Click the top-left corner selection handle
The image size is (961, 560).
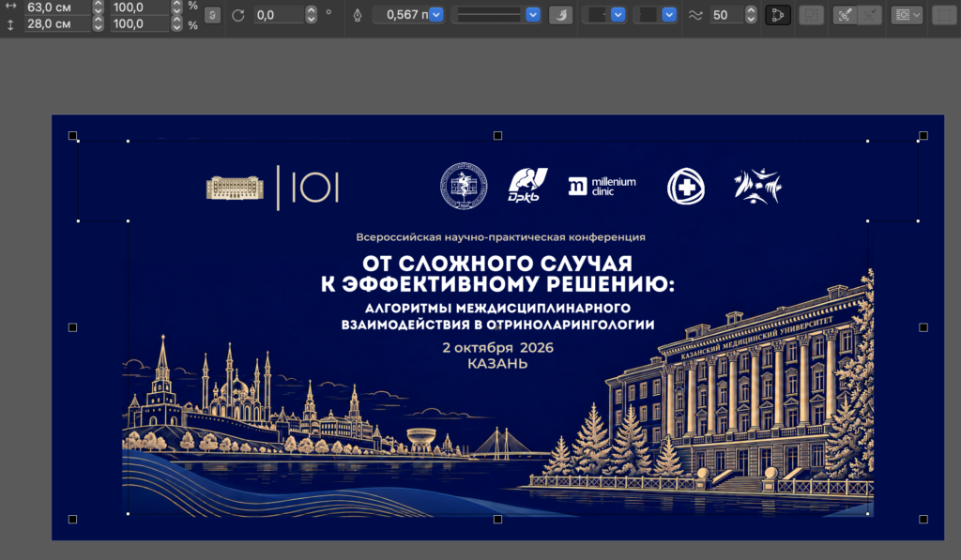tap(72, 135)
